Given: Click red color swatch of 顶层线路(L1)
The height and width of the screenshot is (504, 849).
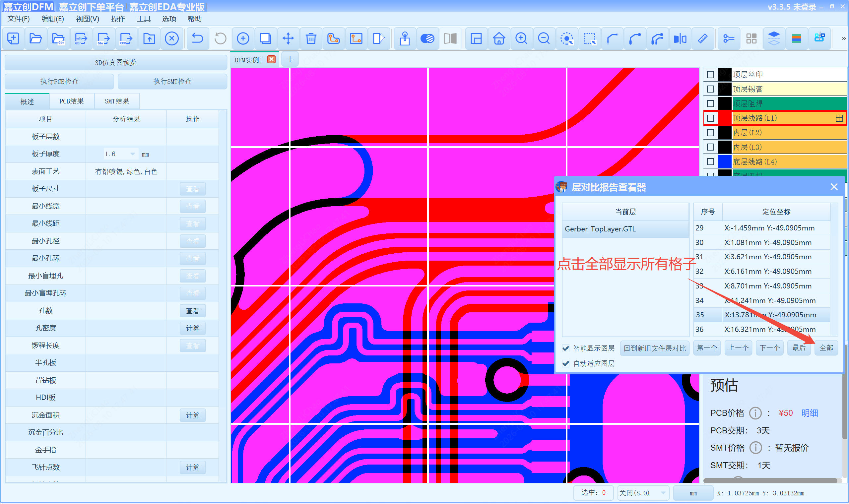Looking at the screenshot, I should pos(725,118).
